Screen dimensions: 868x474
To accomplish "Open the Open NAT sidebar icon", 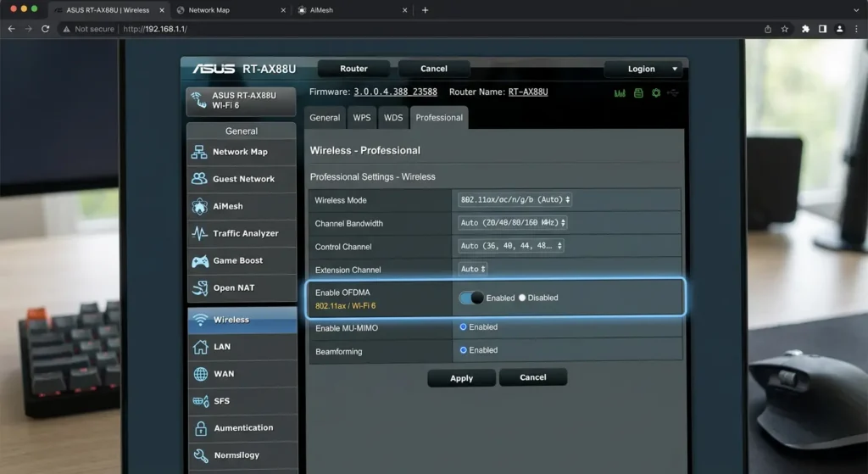I will click(200, 288).
